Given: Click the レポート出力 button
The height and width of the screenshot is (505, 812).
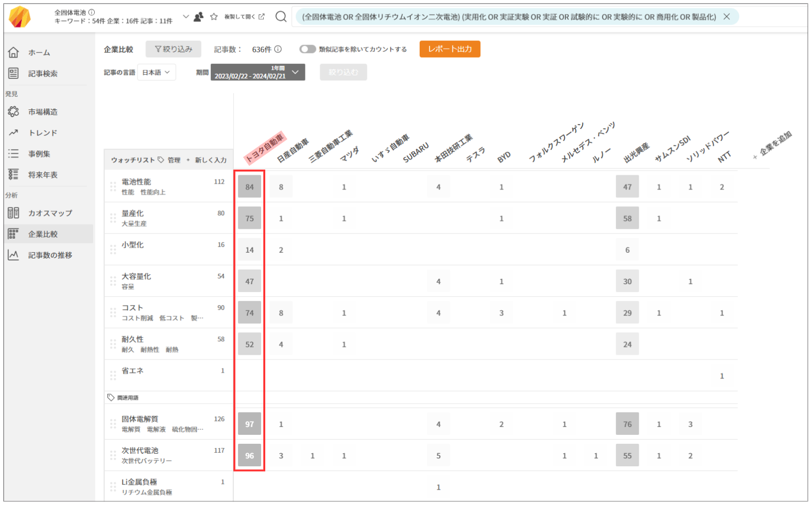Looking at the screenshot, I should click(450, 49).
